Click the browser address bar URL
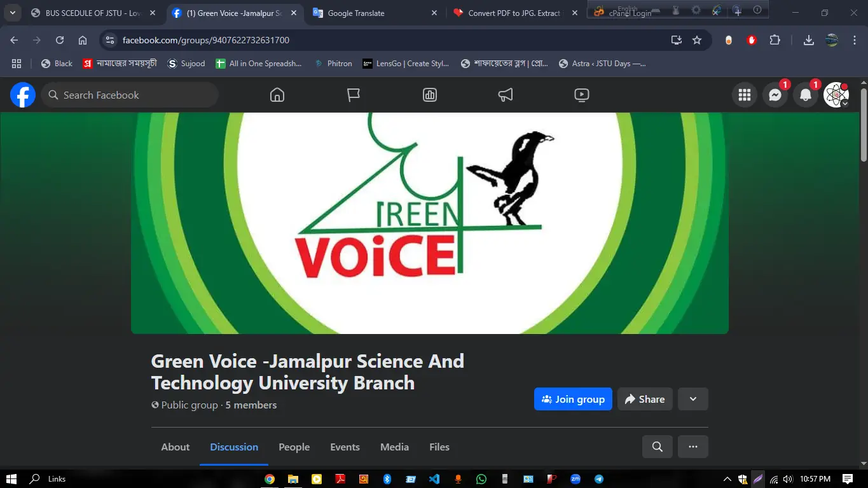The image size is (868, 488). (x=206, y=40)
